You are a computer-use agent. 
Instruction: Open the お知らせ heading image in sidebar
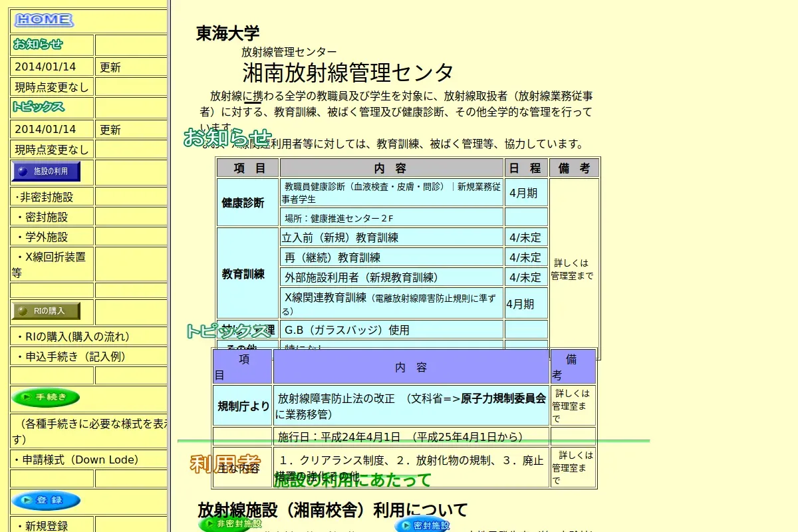click(38, 45)
